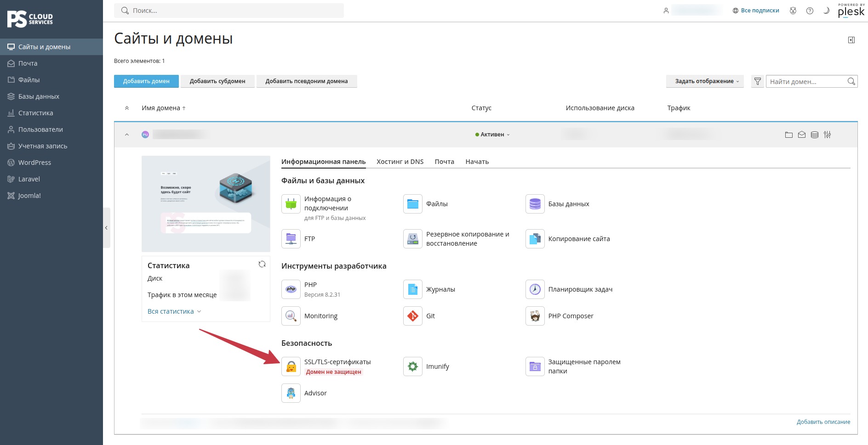Click the Add domain button
868x445 pixels.
146,81
